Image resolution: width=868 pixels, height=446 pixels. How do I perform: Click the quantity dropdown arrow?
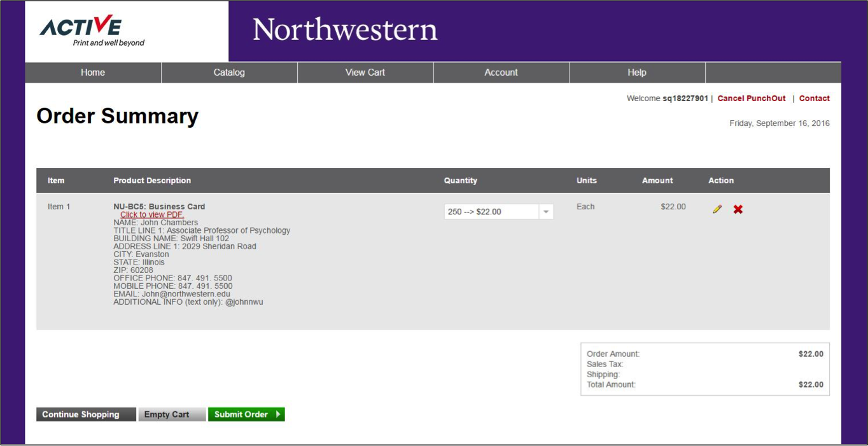[x=546, y=212]
